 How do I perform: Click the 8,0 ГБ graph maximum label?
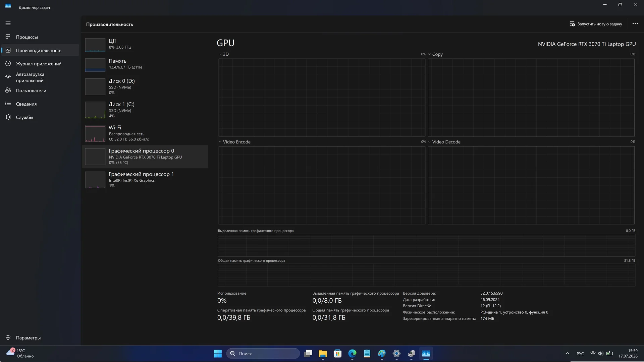point(630,231)
